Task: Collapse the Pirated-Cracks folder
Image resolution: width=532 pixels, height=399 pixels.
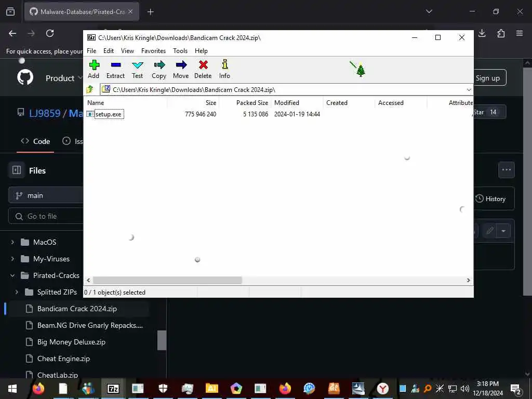Action: (12, 275)
